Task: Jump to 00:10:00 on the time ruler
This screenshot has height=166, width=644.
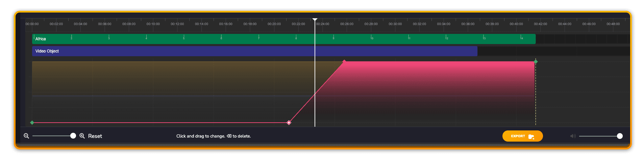Action: tap(153, 24)
